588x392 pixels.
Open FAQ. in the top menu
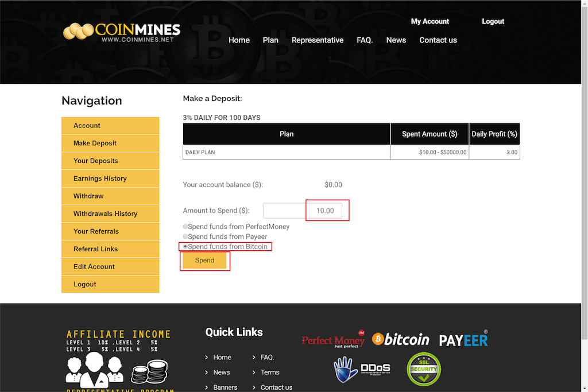[365, 40]
